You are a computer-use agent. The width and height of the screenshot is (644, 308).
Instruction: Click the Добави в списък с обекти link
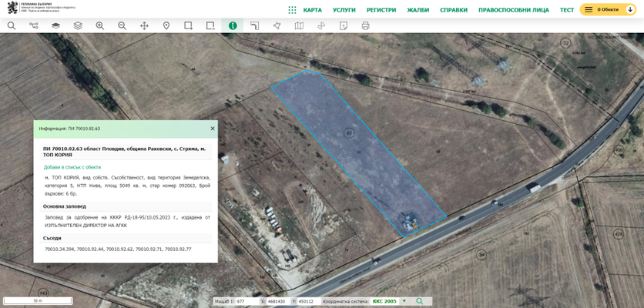72,167
